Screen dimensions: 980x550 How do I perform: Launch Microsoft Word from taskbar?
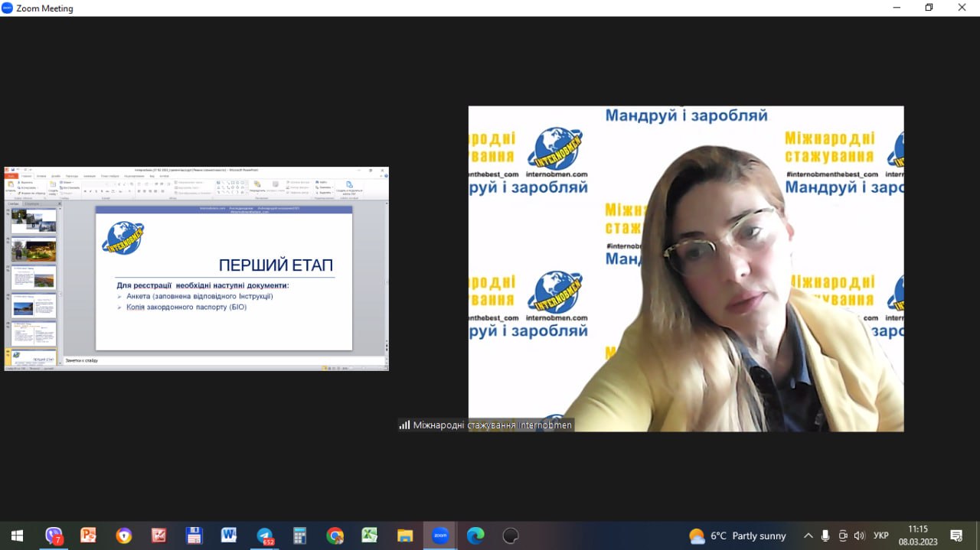pos(229,535)
